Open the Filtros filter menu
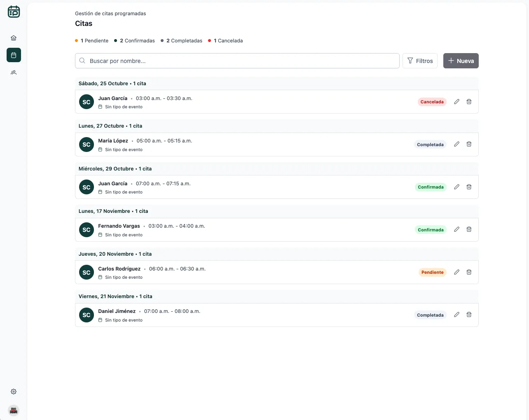The height and width of the screenshot is (420, 529). [420, 61]
